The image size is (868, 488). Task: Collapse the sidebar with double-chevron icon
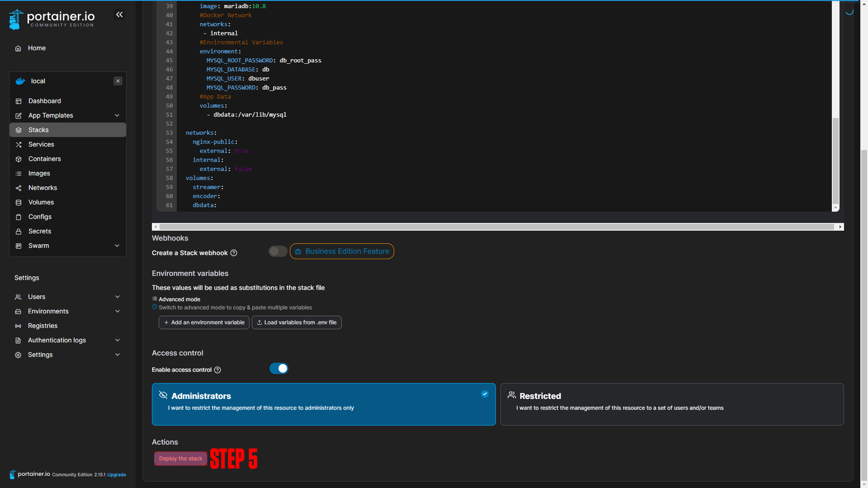point(119,15)
